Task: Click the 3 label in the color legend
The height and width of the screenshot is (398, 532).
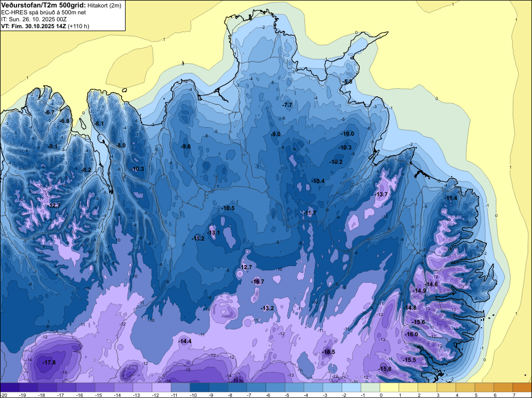Action: point(438,395)
